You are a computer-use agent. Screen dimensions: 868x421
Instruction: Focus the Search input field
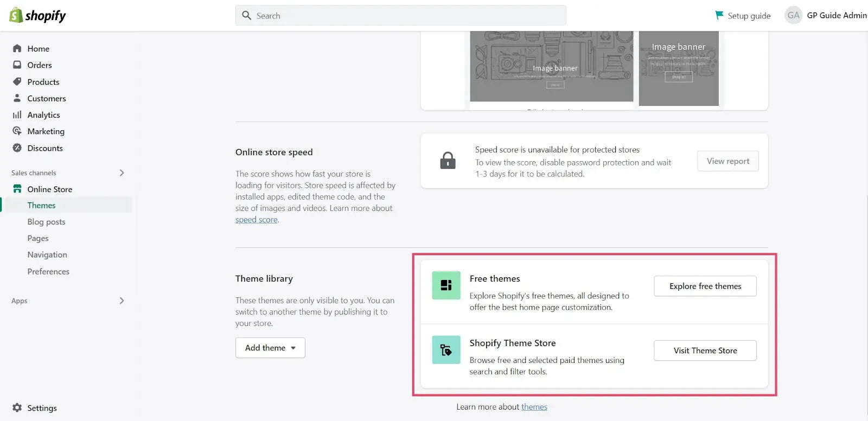[401, 15]
